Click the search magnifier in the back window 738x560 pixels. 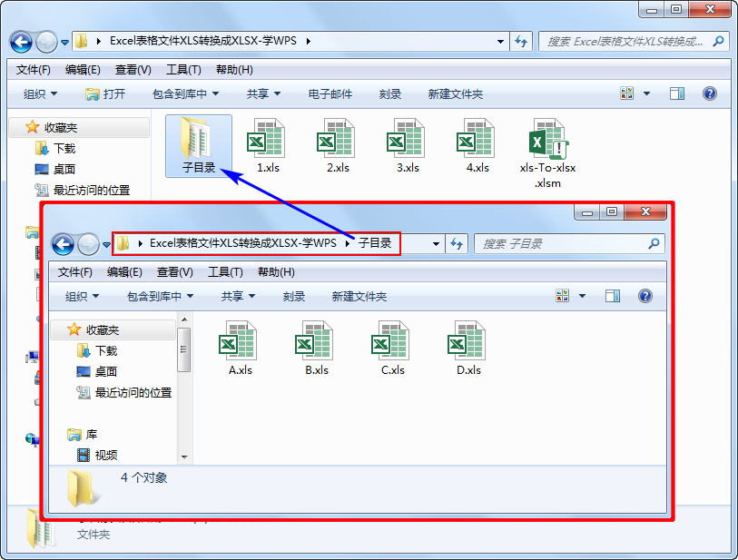[x=718, y=42]
